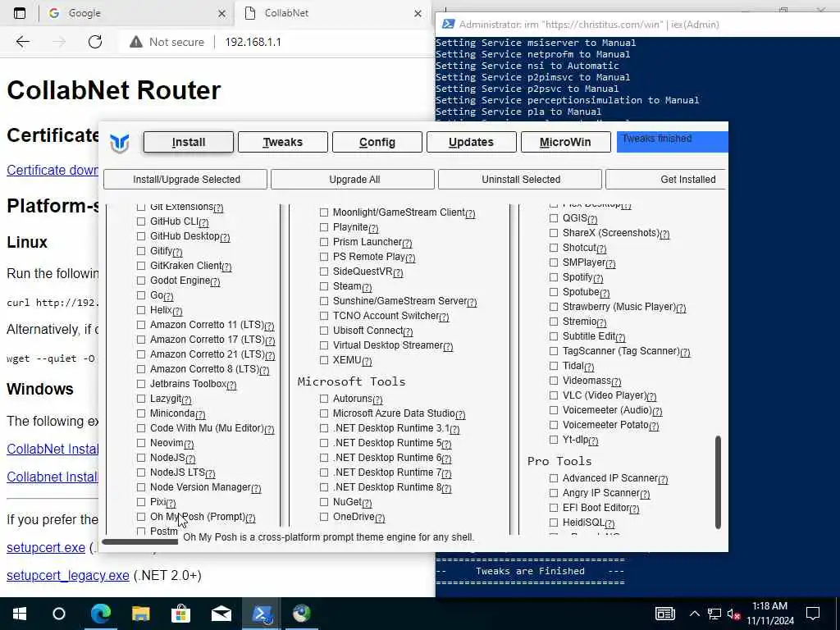Open File Explorer from the taskbar

click(141, 614)
